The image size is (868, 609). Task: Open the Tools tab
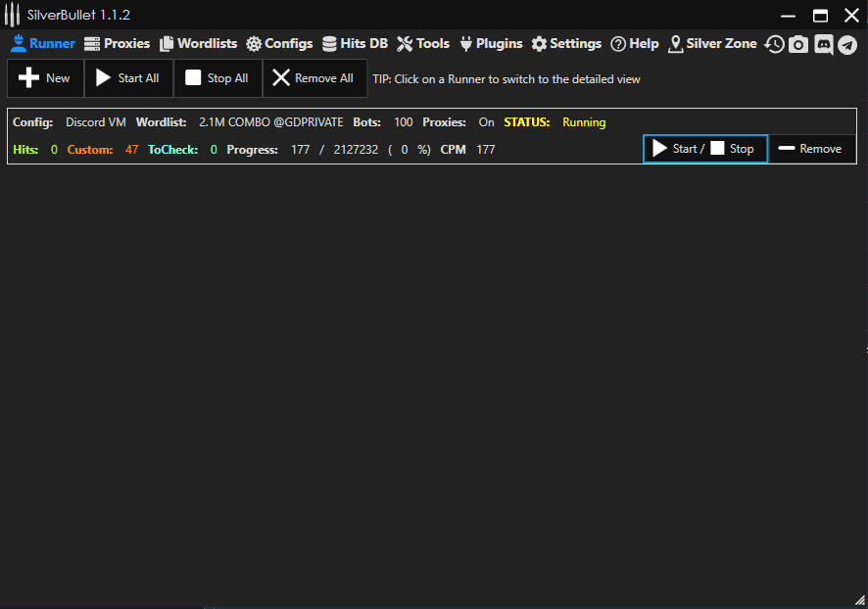click(x=423, y=44)
